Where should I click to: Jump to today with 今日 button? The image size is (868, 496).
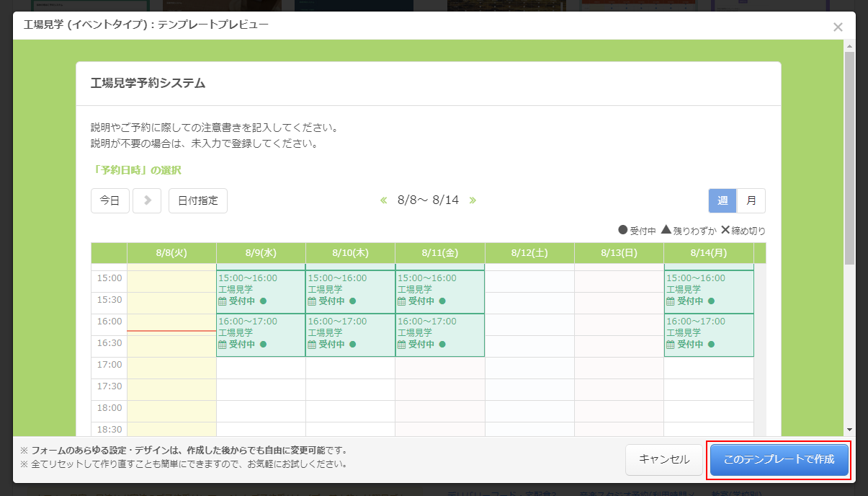(109, 200)
